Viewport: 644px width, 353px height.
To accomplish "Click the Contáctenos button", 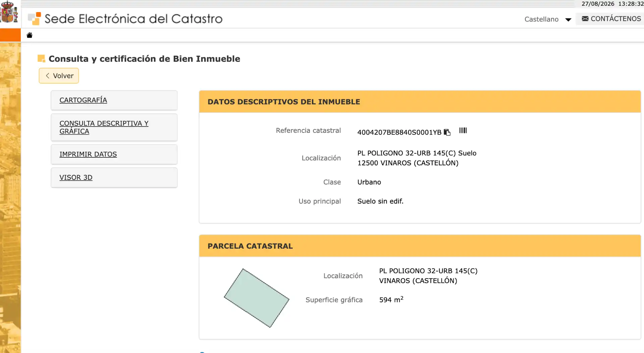I will pos(611,19).
